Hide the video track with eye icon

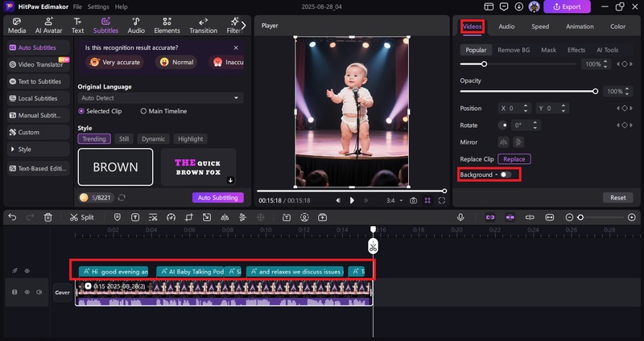click(x=27, y=292)
